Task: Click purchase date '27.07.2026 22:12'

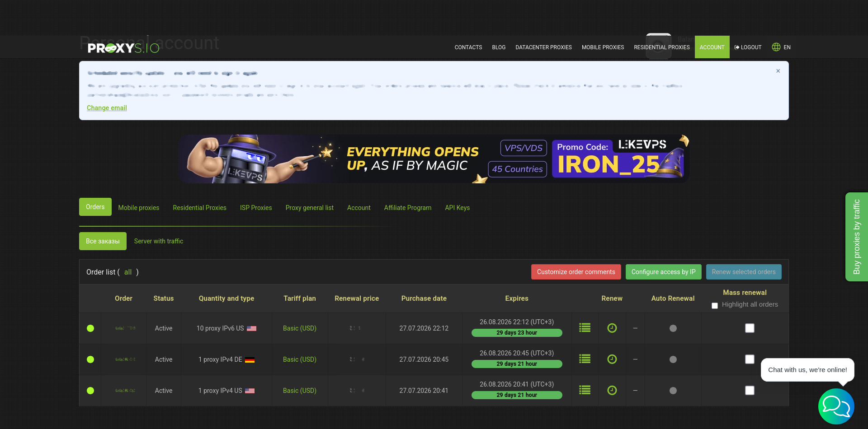Action: [x=424, y=328]
